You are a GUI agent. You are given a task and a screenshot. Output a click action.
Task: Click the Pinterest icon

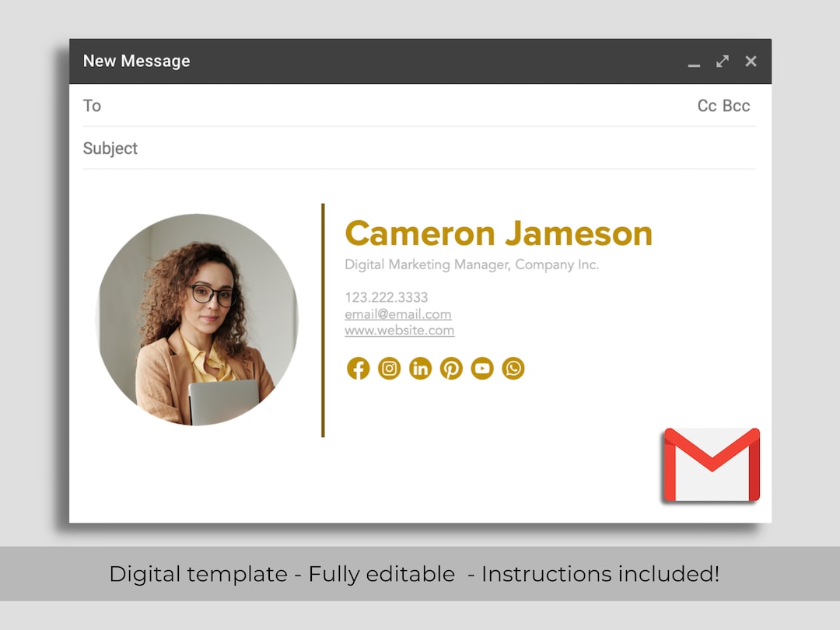point(451,369)
